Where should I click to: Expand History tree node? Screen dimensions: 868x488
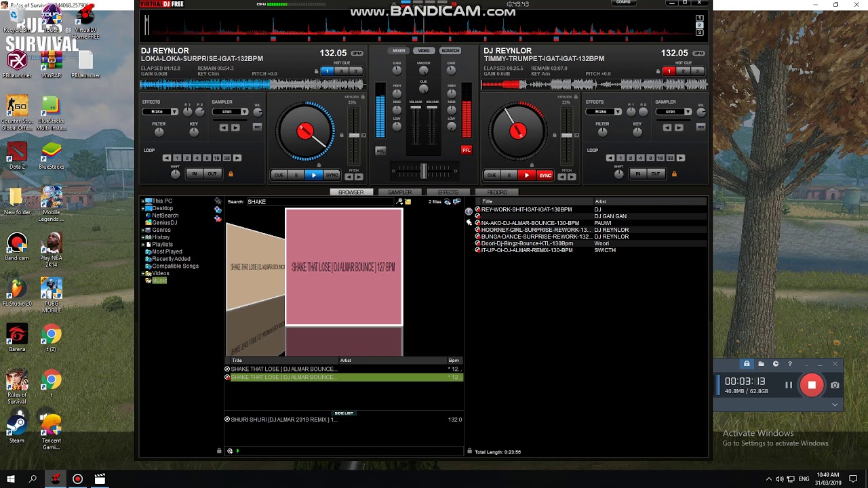pyautogui.click(x=143, y=237)
